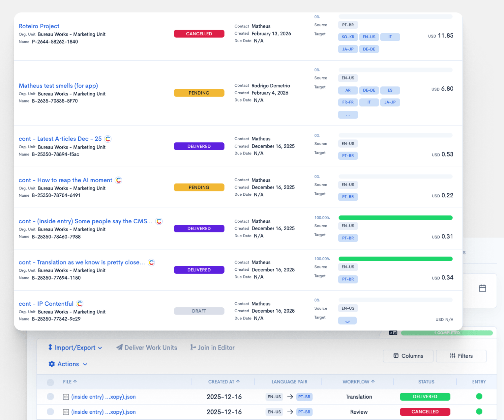Sort by FILE column header

pyautogui.click(x=70, y=382)
